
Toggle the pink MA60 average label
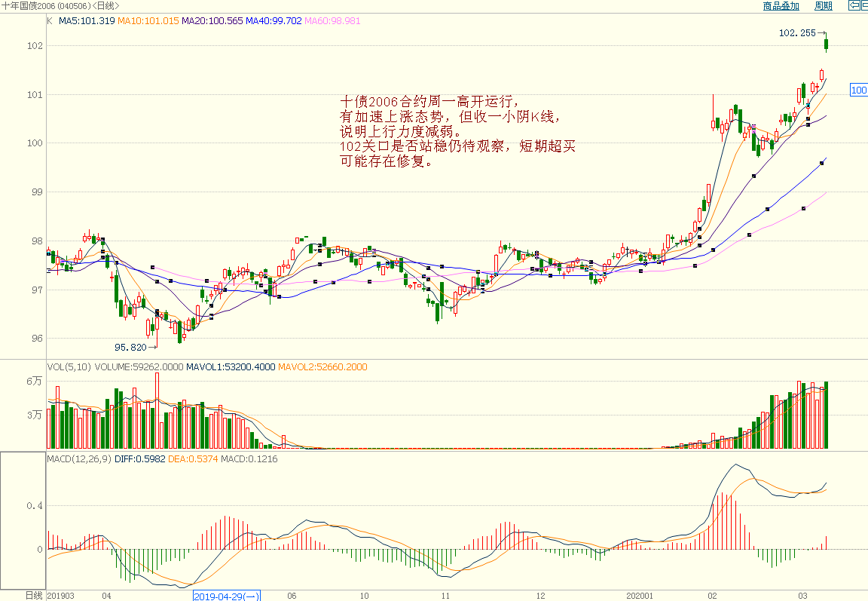(x=332, y=21)
